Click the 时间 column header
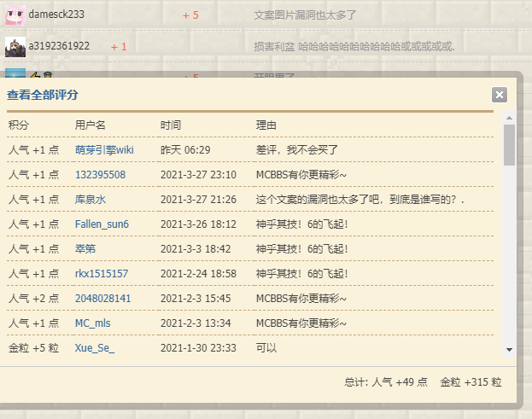 click(x=171, y=125)
